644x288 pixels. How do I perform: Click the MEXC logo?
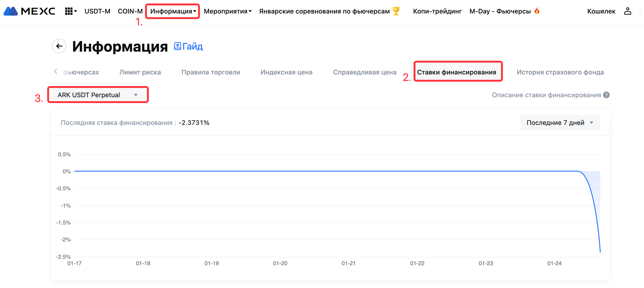coord(29,11)
